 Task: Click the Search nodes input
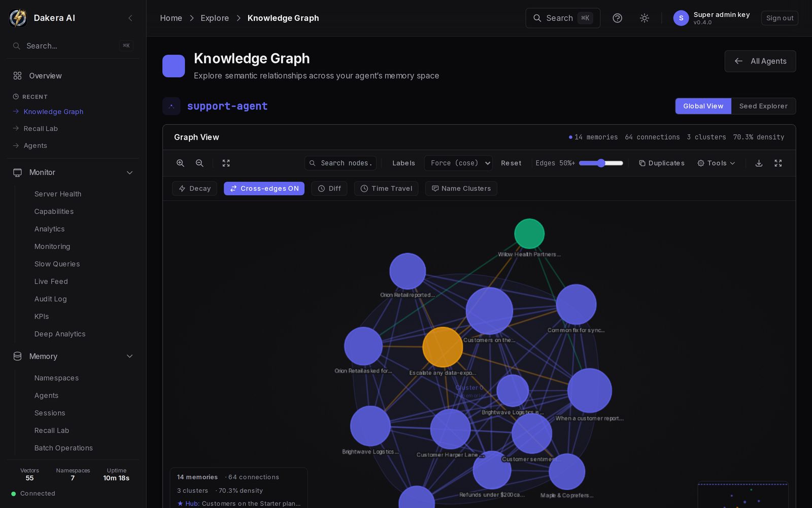click(x=341, y=163)
